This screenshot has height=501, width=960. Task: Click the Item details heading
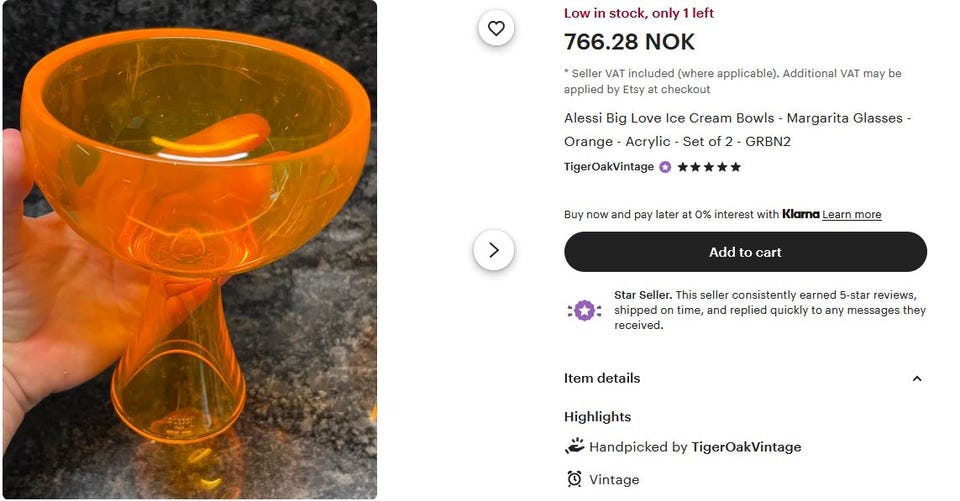(x=602, y=378)
